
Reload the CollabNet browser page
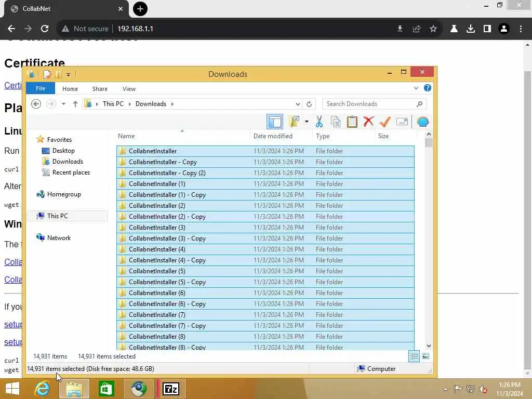tap(45, 29)
